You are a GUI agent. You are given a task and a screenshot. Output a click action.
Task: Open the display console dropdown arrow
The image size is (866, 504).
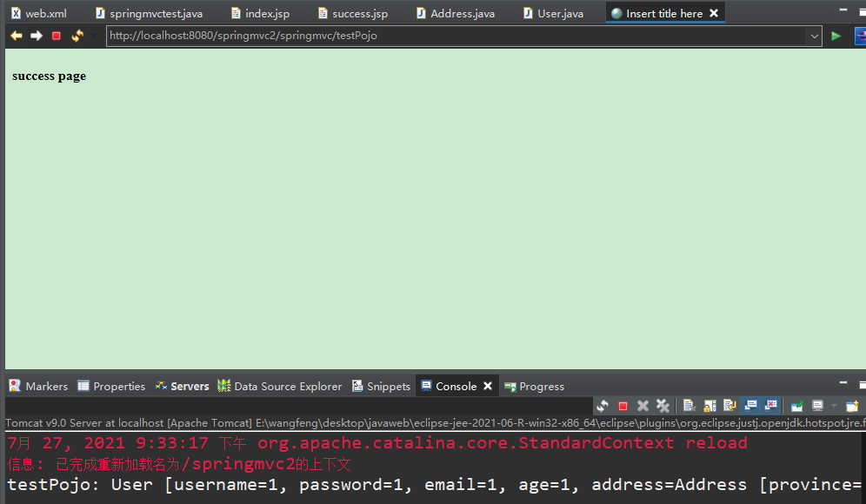point(834,407)
